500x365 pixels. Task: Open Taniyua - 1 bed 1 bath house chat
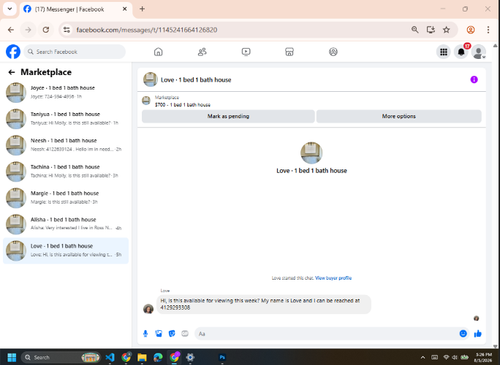coord(66,118)
